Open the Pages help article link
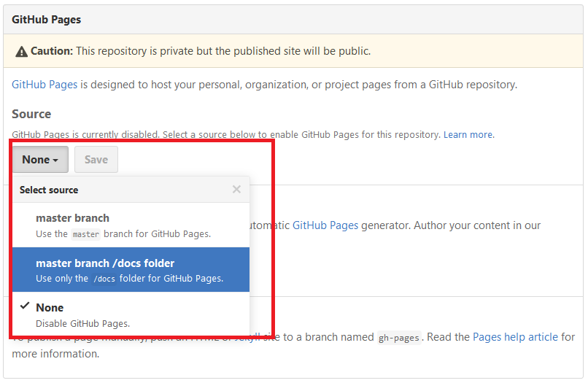The height and width of the screenshot is (383, 588). point(515,337)
